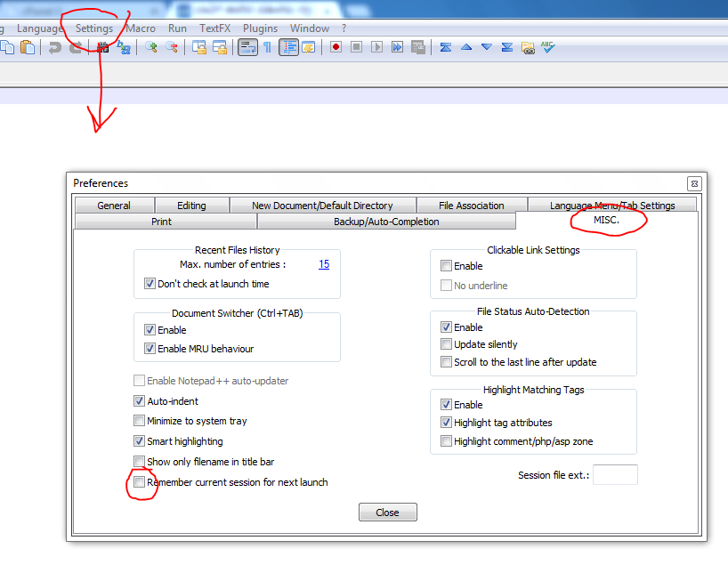This screenshot has height=573, width=728.
Task: Uncheck Highlight tag attributes
Action: coord(446,423)
